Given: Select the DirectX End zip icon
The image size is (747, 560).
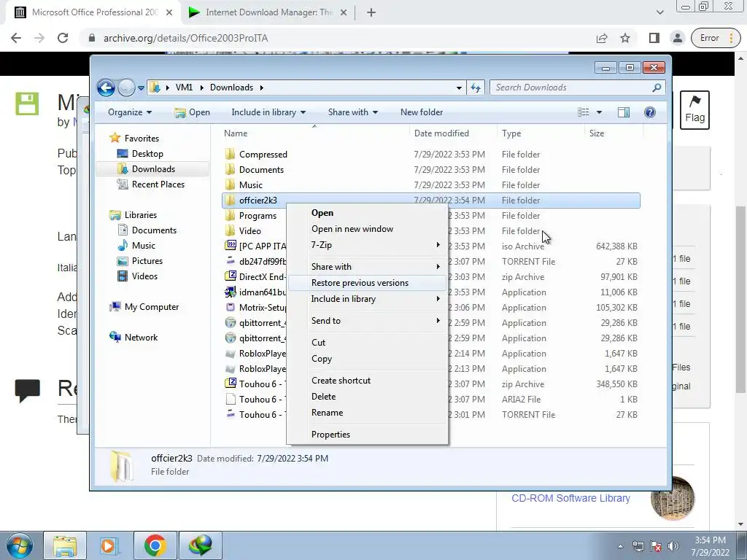Looking at the screenshot, I should click(x=230, y=276).
